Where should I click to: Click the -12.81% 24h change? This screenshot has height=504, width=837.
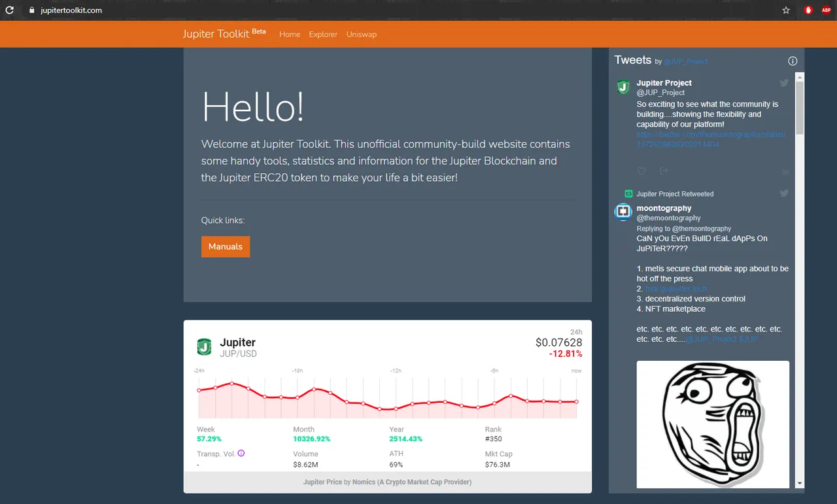566,354
